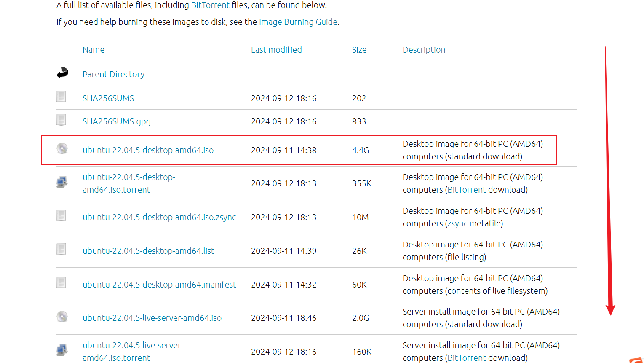Viewport: 644px width, 363px height.
Task: Open ubuntu-22.04.5-desktop-amd64.iso.zsync link
Action: (159, 217)
